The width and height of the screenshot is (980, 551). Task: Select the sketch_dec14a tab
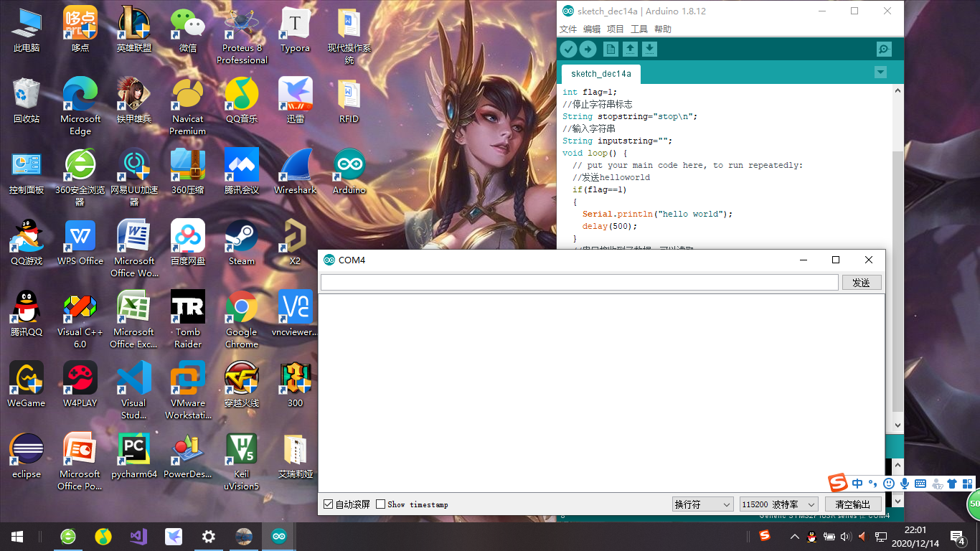601,74
